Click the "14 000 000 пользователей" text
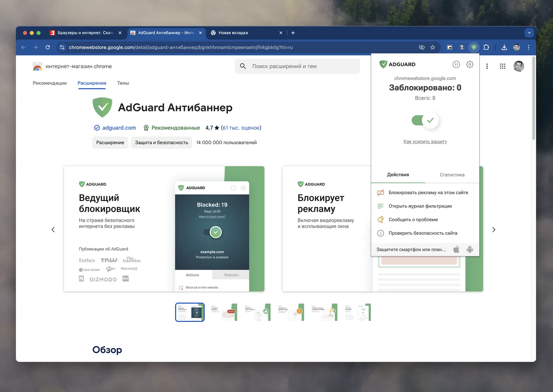The image size is (553, 392). 226,142
